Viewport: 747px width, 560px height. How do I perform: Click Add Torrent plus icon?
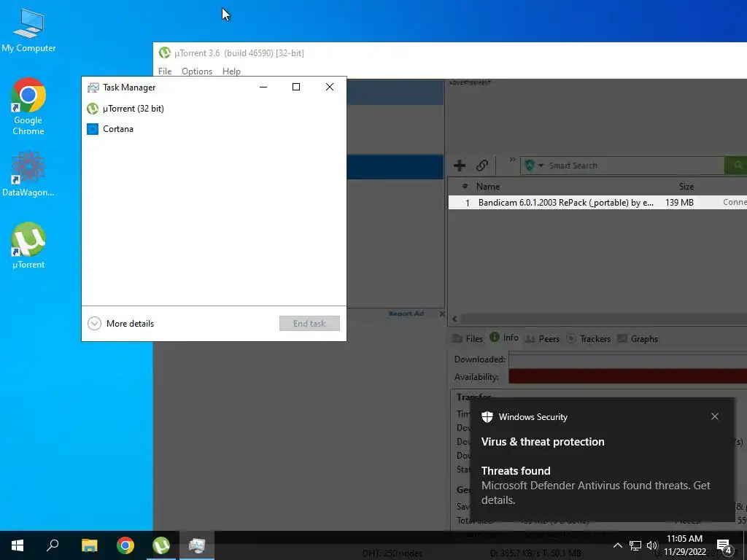pos(460,166)
